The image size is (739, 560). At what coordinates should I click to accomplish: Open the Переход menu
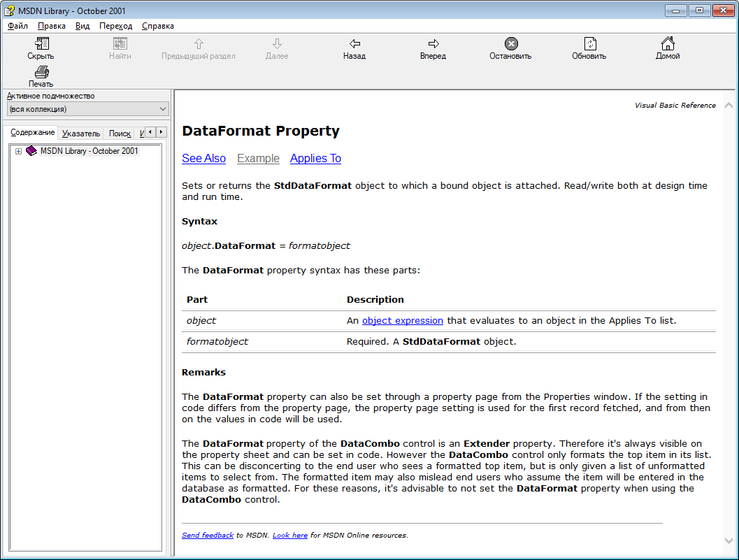pyautogui.click(x=116, y=26)
